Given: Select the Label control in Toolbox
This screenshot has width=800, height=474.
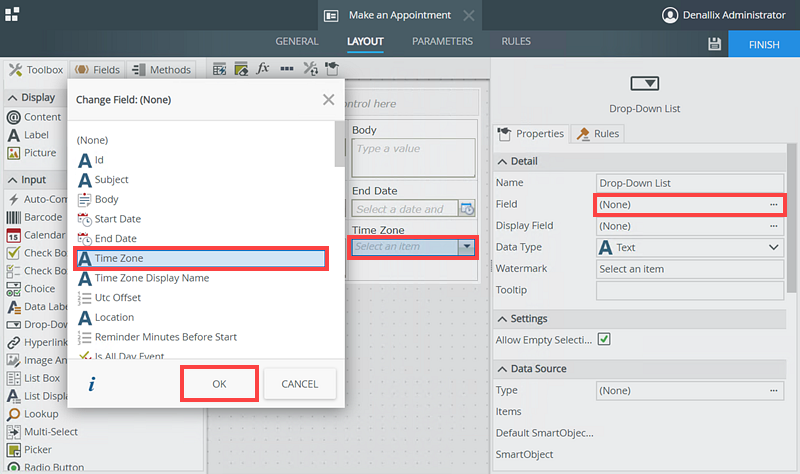Looking at the screenshot, I should [29, 135].
